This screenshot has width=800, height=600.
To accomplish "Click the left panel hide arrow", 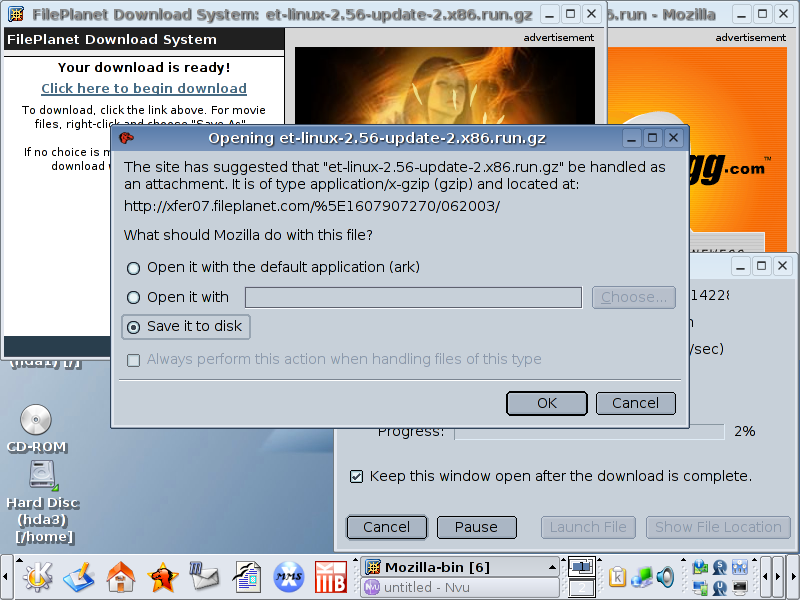I will pos(6,577).
